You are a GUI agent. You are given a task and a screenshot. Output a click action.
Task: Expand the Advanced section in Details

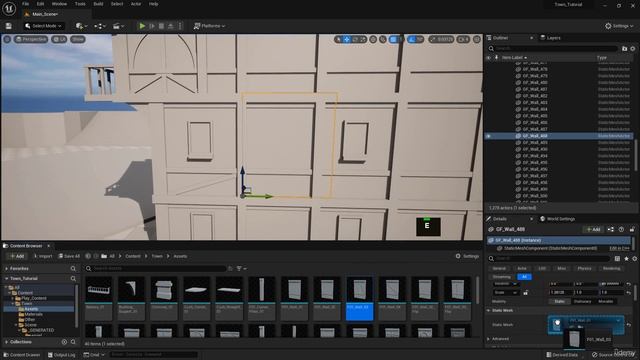click(489, 339)
